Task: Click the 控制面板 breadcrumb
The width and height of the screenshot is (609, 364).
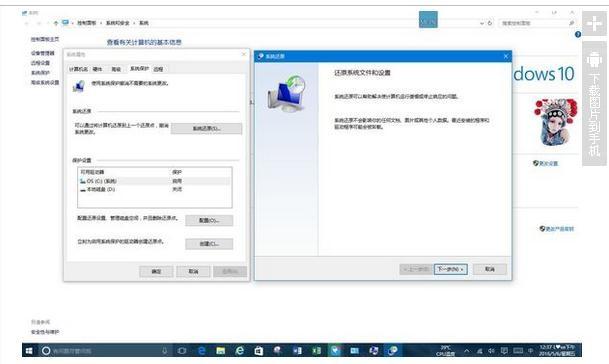Action: click(86, 23)
